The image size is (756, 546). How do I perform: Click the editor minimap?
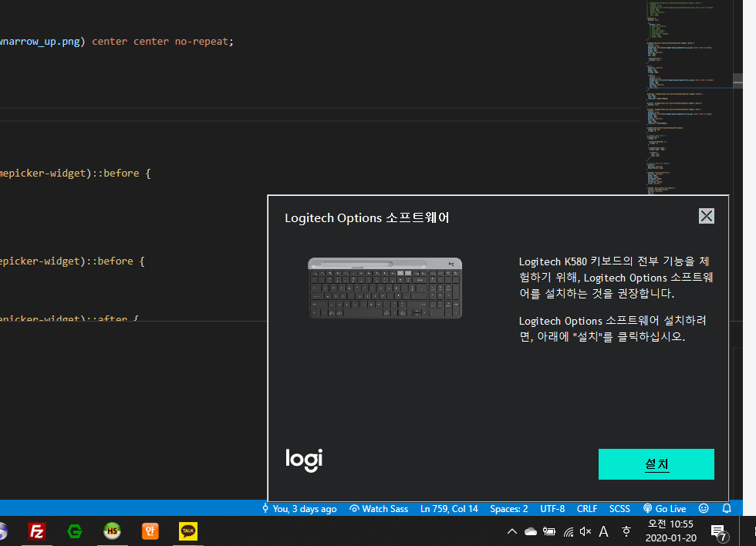tap(688, 96)
